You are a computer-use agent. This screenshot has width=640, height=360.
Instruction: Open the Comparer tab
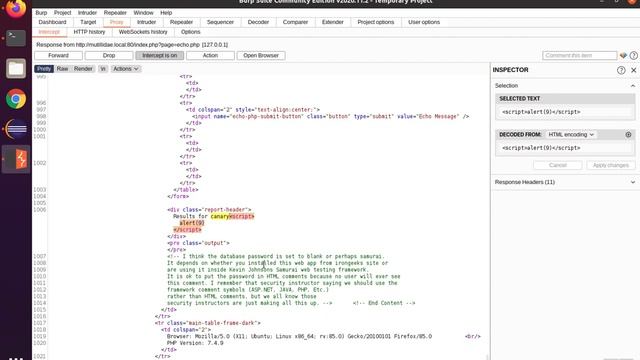click(296, 22)
